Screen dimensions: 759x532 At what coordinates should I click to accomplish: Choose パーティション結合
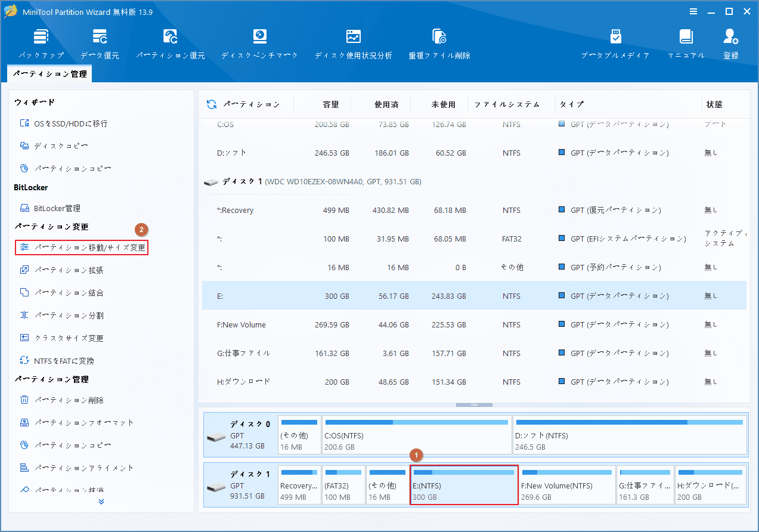click(61, 293)
